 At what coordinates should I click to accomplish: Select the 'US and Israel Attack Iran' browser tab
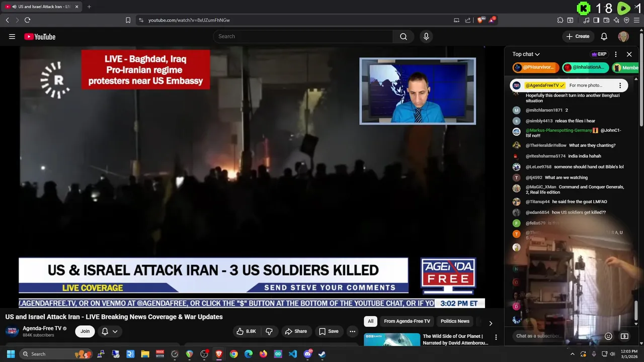tap(42, 7)
